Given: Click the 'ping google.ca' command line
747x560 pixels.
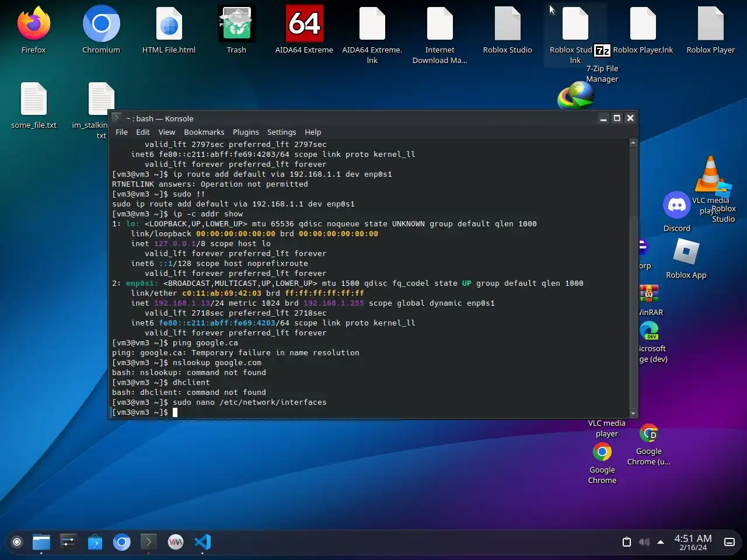Looking at the screenshot, I should click(175, 343).
